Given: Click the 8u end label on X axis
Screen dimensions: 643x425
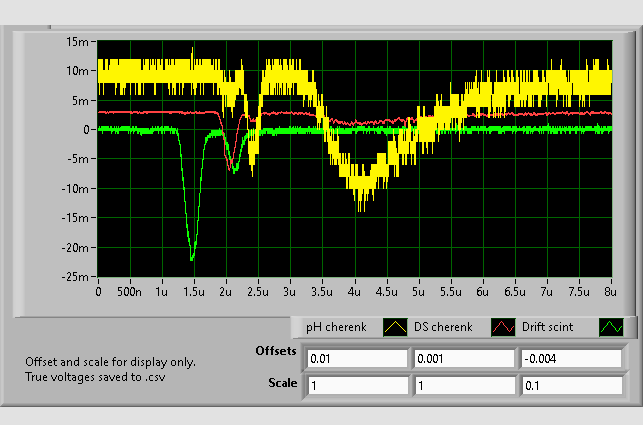Looking at the screenshot, I should [609, 292].
